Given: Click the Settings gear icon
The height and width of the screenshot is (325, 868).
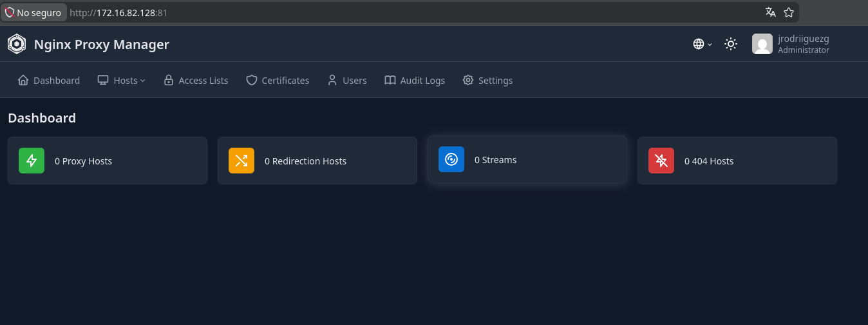Looking at the screenshot, I should [x=468, y=80].
